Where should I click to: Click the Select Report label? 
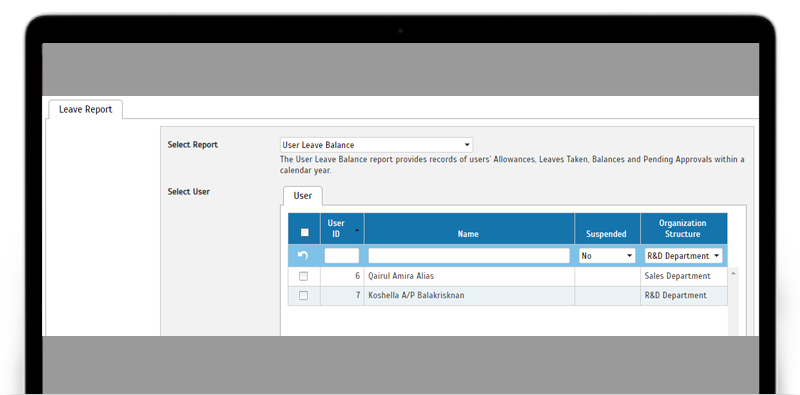[x=192, y=145]
